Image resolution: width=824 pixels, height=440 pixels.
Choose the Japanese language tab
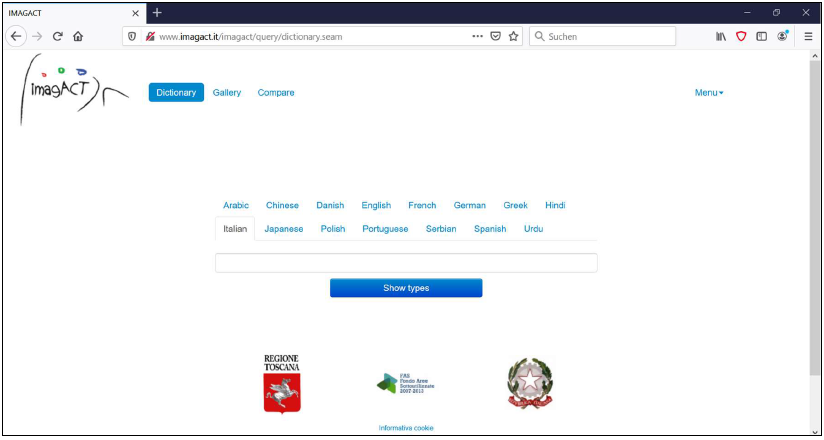tap(283, 229)
